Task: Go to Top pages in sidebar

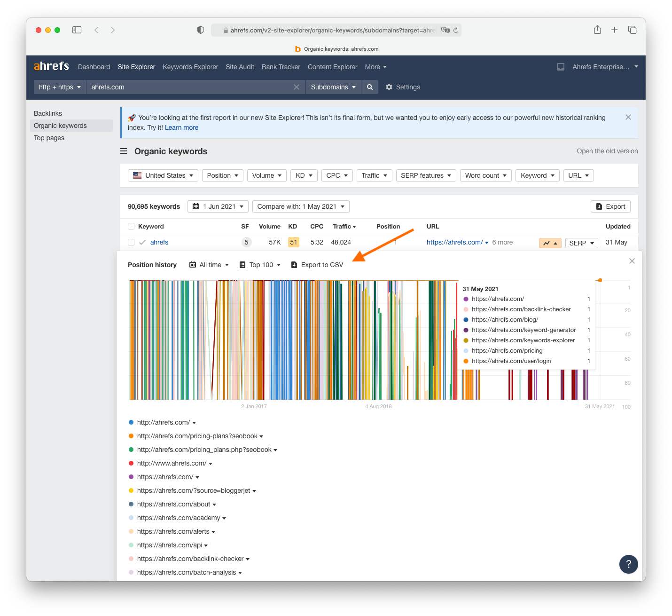Action: click(49, 138)
